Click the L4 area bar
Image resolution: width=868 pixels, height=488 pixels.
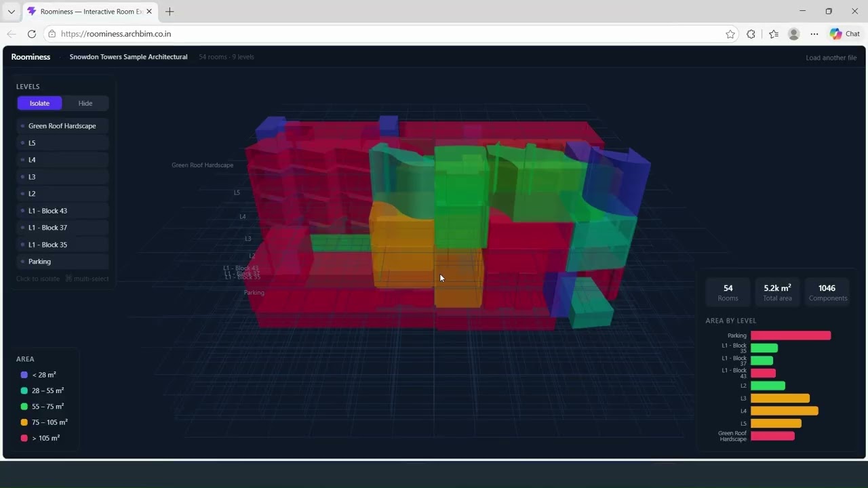[x=785, y=411]
